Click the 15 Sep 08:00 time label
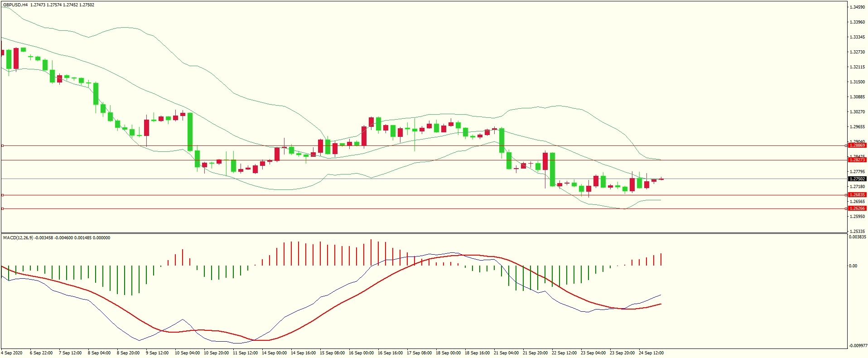Screen dimensions: 868x358 coord(332,353)
